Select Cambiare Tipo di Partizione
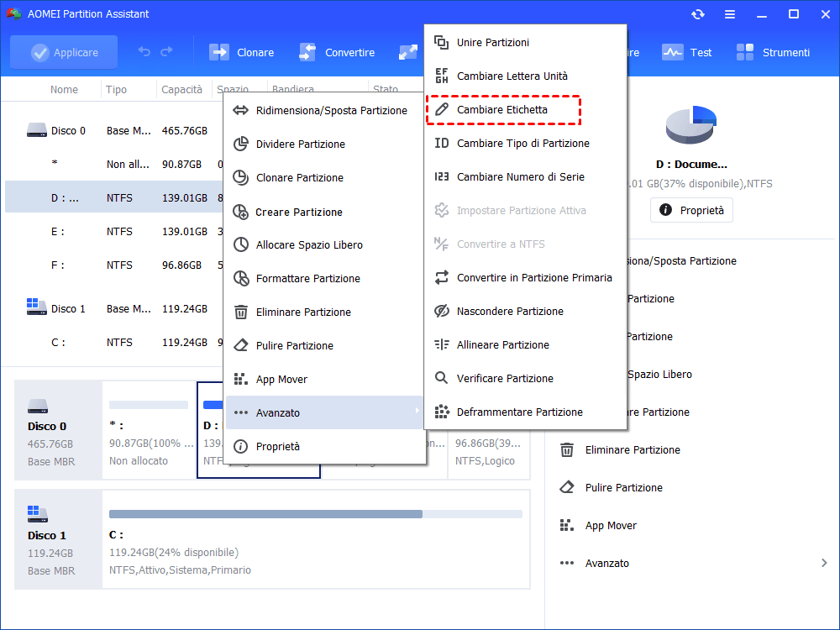Viewport: 840px width, 630px height. point(525,143)
